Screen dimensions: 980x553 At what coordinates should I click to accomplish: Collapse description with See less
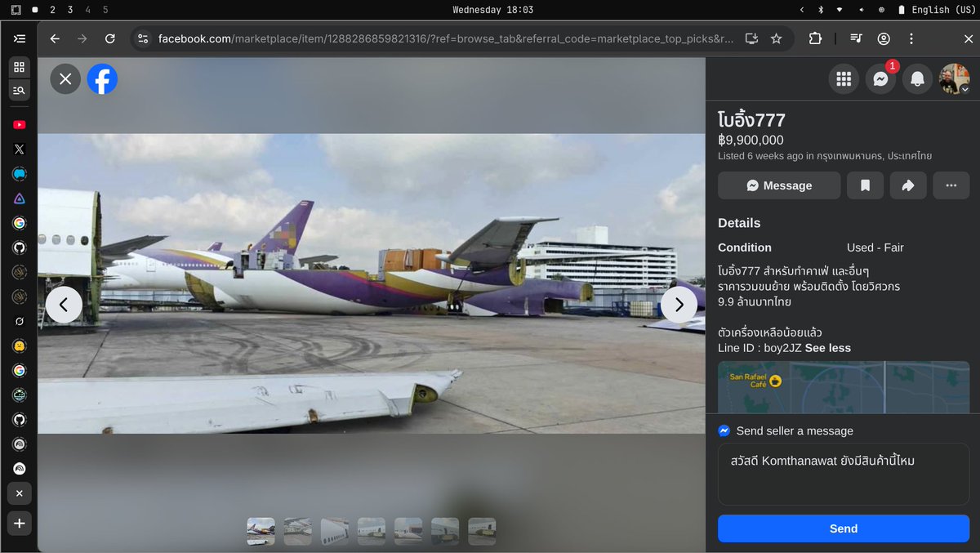827,348
